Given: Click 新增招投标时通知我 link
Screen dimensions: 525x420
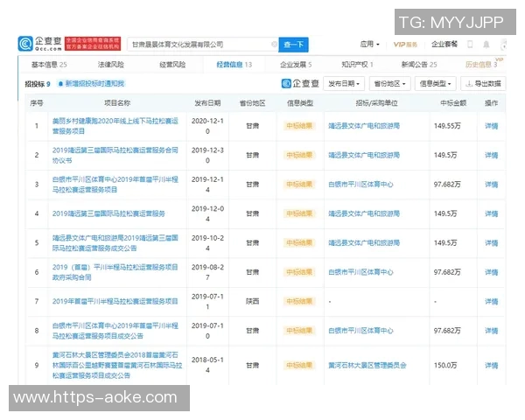Looking at the screenshot, I should pyautogui.click(x=94, y=83).
